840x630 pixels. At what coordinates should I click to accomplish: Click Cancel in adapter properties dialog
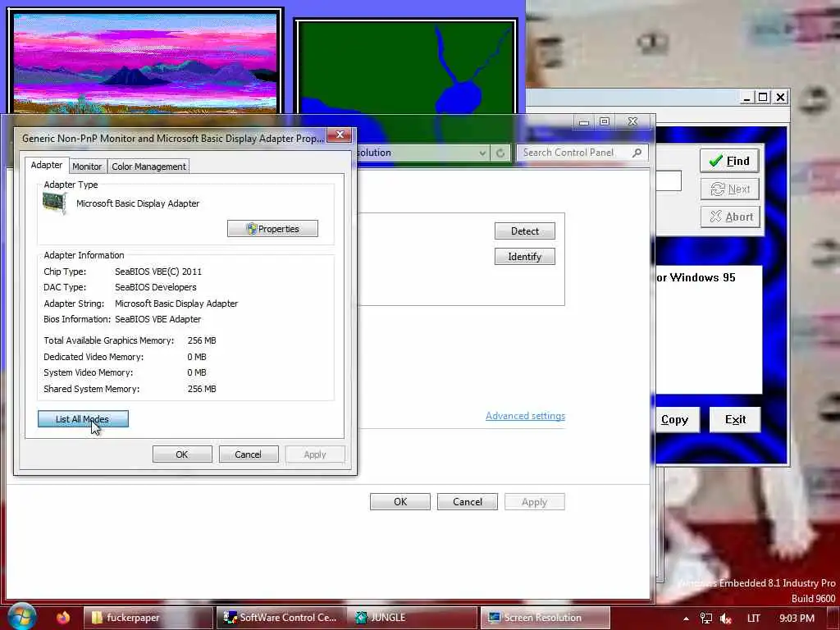pyautogui.click(x=248, y=454)
